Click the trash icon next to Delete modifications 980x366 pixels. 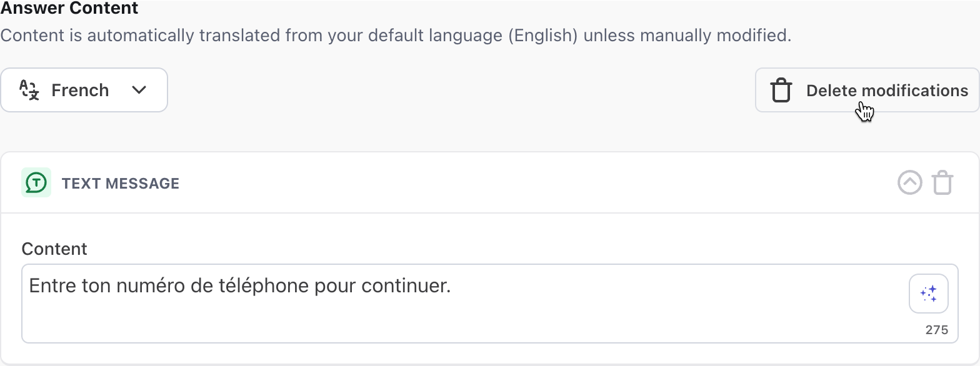coord(781,90)
